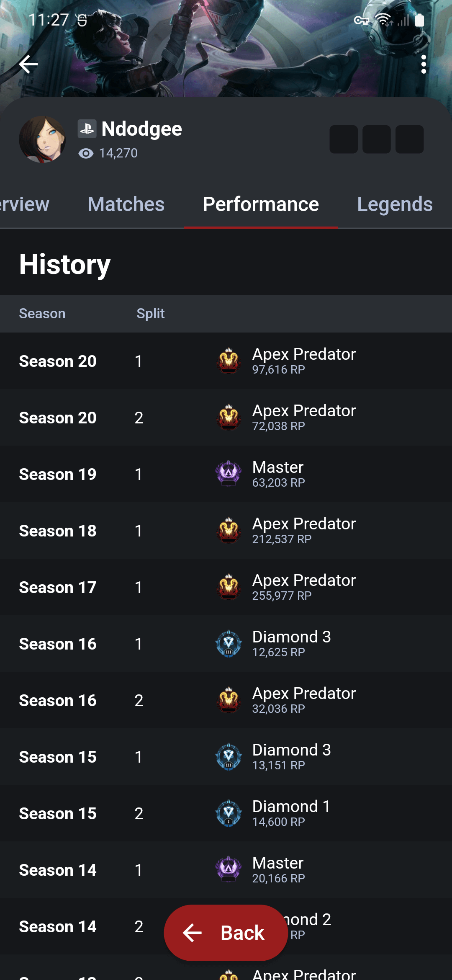Viewport: 452px width, 980px height.
Task: Click the Master badge for Season 14
Action: (228, 869)
